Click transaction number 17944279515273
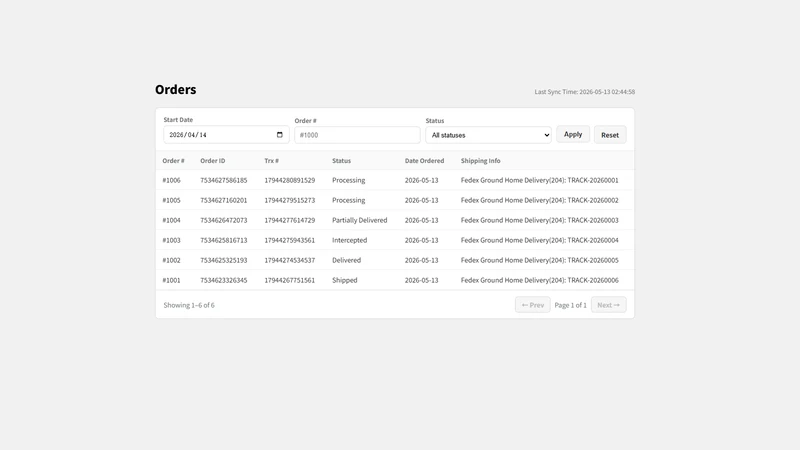The image size is (800, 450). click(x=290, y=200)
